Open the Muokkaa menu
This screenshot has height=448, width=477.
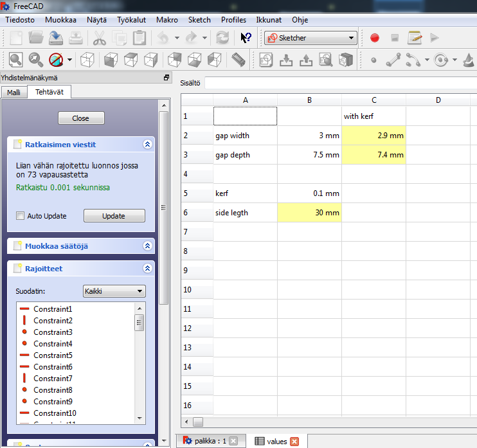(60, 20)
